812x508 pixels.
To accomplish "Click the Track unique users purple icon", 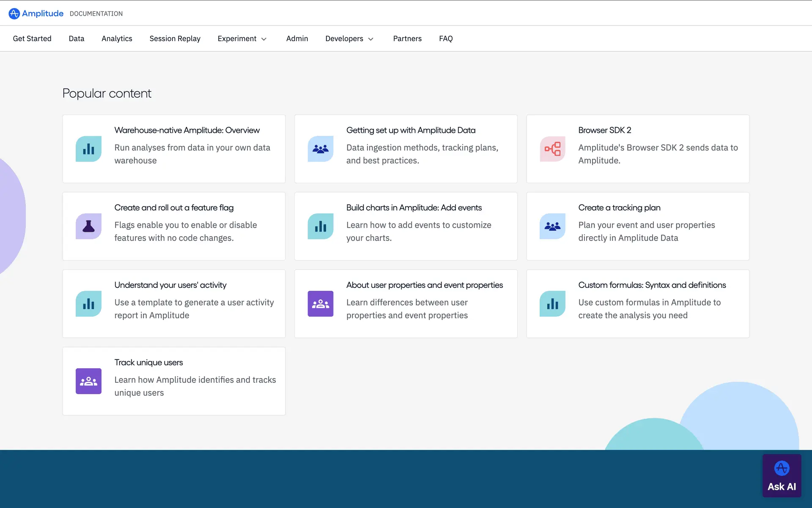I will [x=88, y=381].
